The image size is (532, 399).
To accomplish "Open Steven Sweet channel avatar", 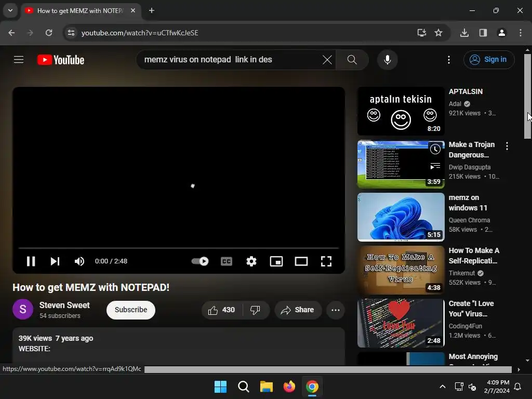I will coord(23,310).
